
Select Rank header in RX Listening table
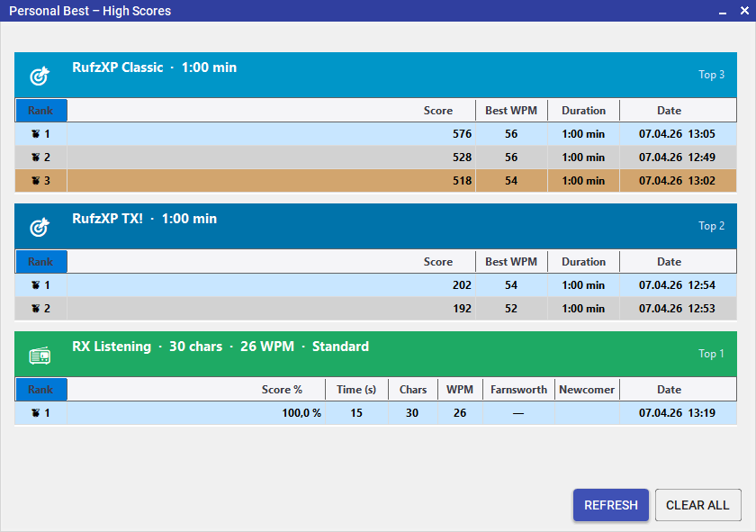pos(41,389)
